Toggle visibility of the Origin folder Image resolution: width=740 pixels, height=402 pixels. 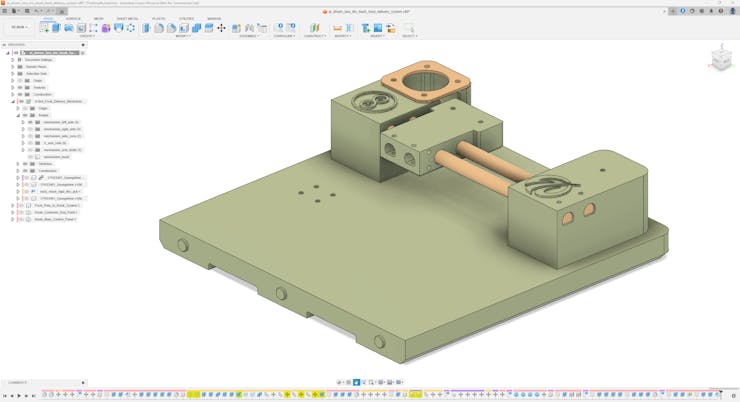20,80
